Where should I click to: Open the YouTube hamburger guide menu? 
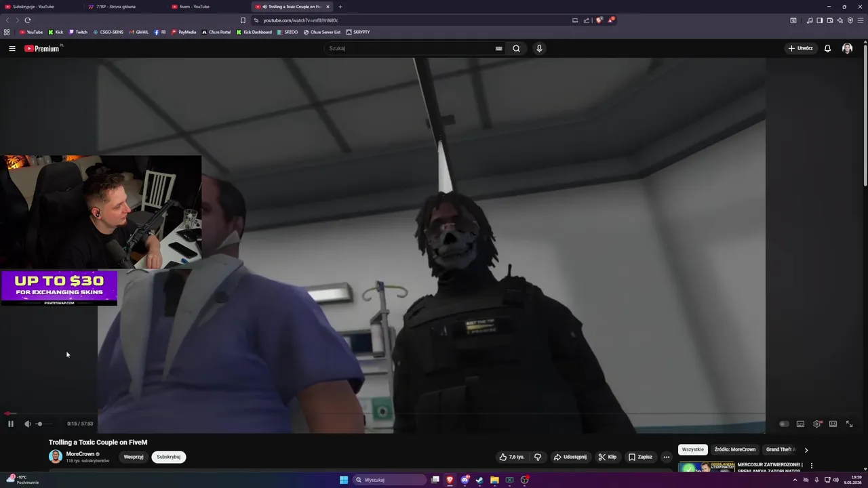(12, 48)
